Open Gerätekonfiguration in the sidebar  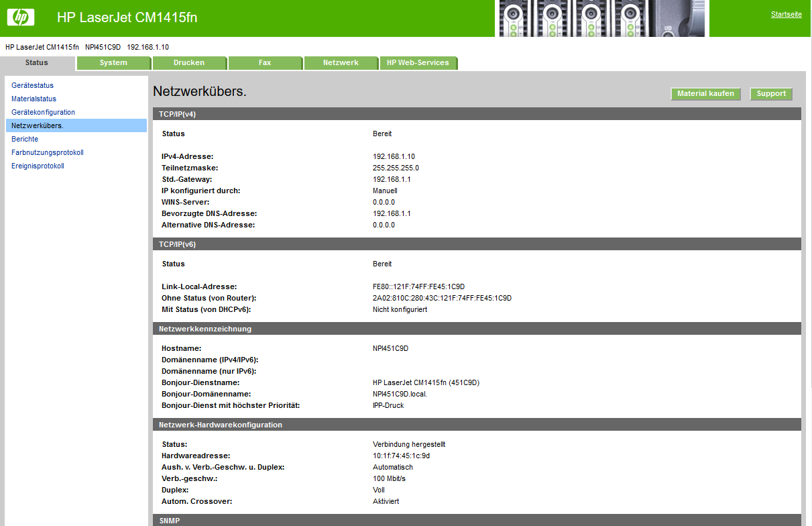[43, 113]
